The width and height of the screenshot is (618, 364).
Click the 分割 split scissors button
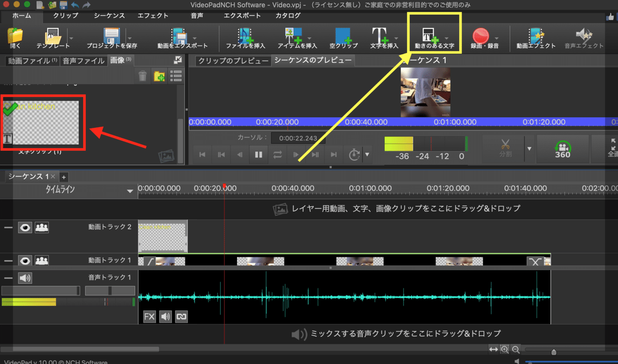pyautogui.click(x=505, y=148)
